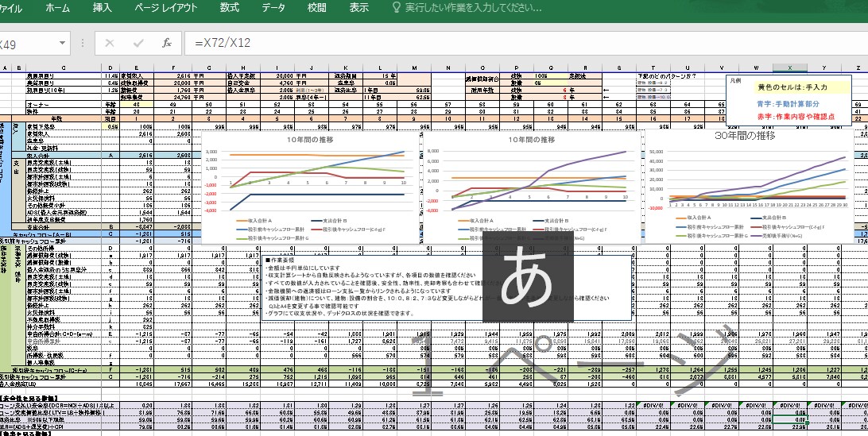868x436 pixels.
Task: Select column P header
Action: click(x=517, y=68)
